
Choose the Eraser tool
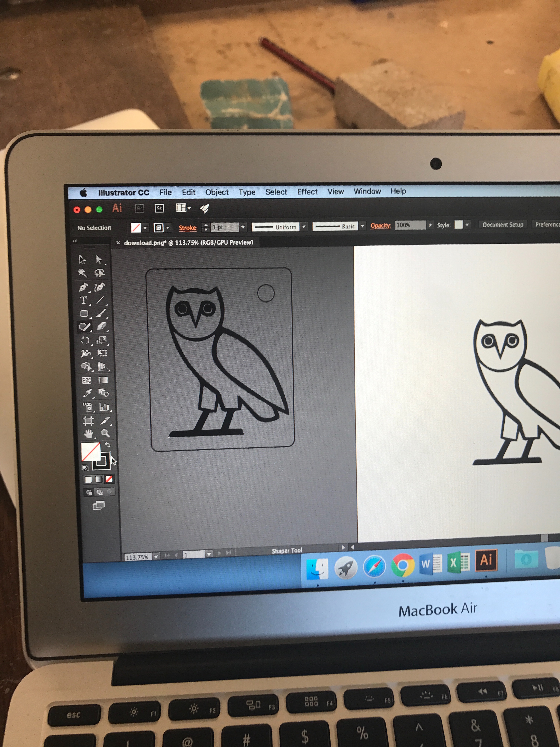tap(102, 326)
